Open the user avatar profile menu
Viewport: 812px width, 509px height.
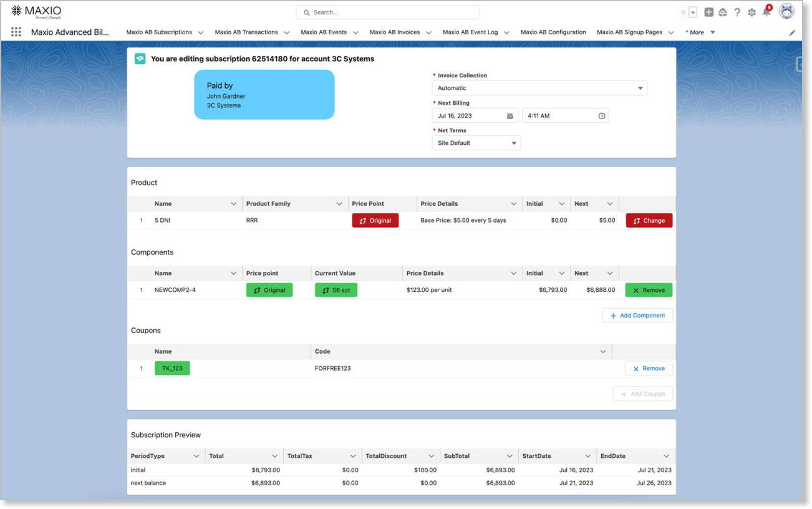tap(786, 12)
